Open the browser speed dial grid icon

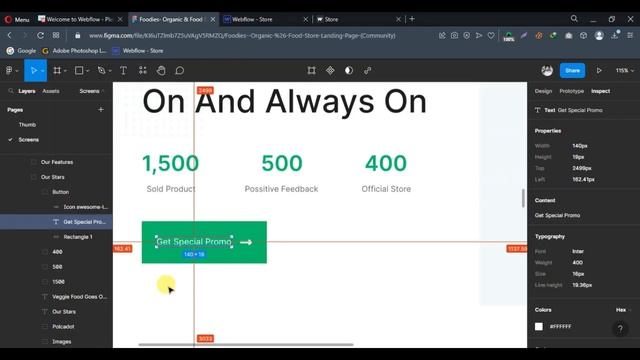(56, 36)
